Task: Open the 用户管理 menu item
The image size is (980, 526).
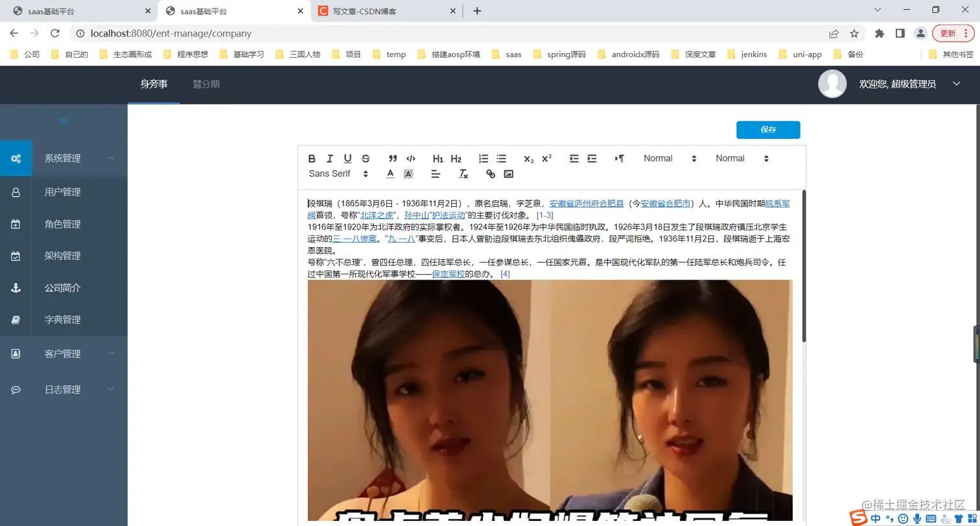Action: 64,192
